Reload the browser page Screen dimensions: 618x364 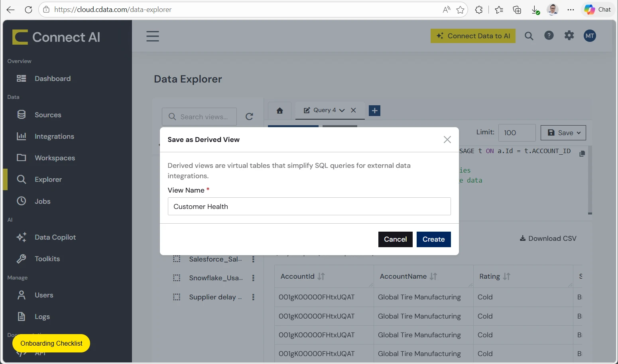click(28, 10)
